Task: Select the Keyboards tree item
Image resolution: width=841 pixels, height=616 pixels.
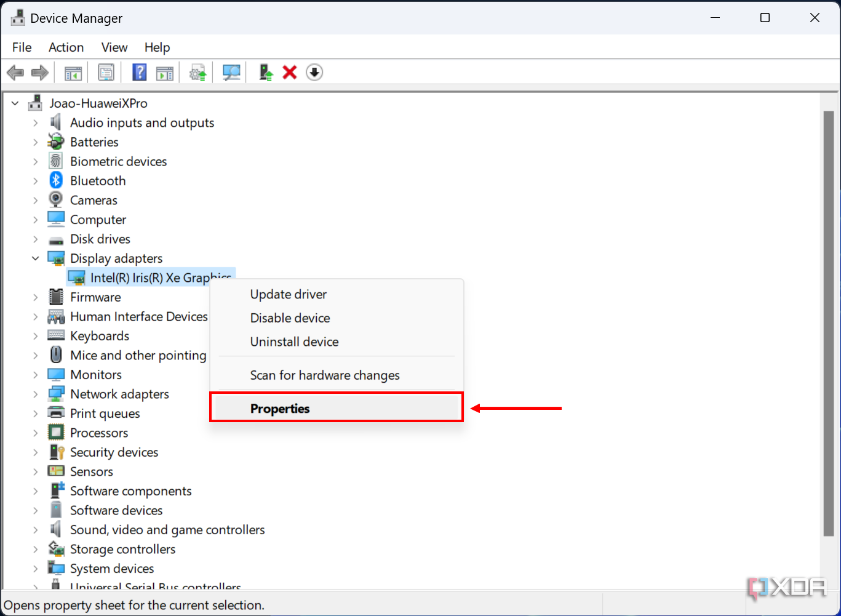Action: point(100,335)
